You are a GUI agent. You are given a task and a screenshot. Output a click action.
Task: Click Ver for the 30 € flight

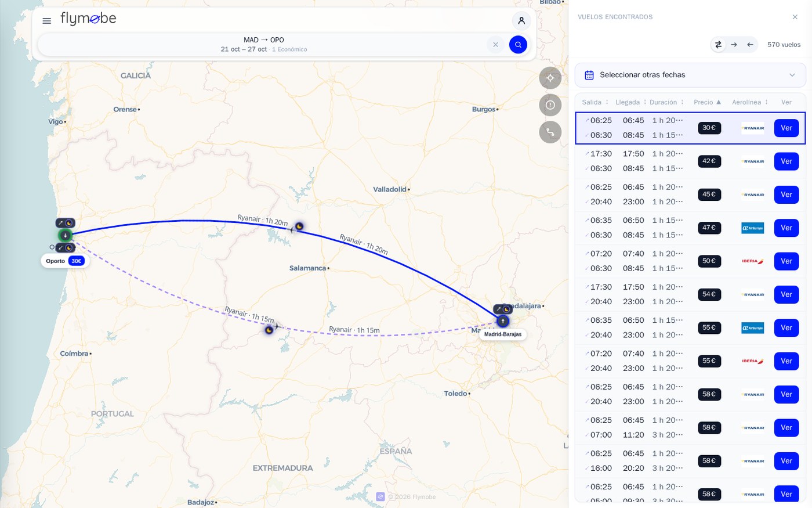(x=786, y=128)
